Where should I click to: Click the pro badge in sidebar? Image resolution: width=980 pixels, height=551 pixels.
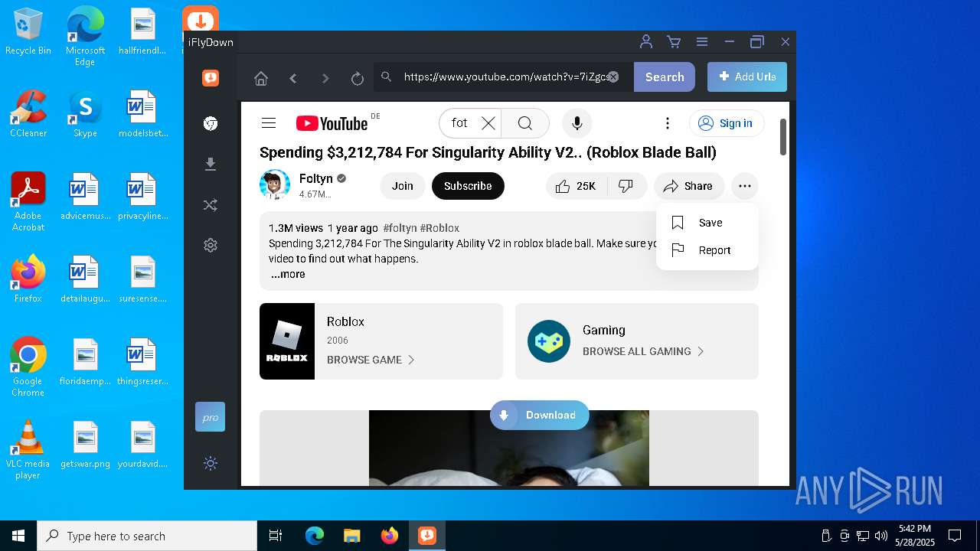tap(211, 417)
